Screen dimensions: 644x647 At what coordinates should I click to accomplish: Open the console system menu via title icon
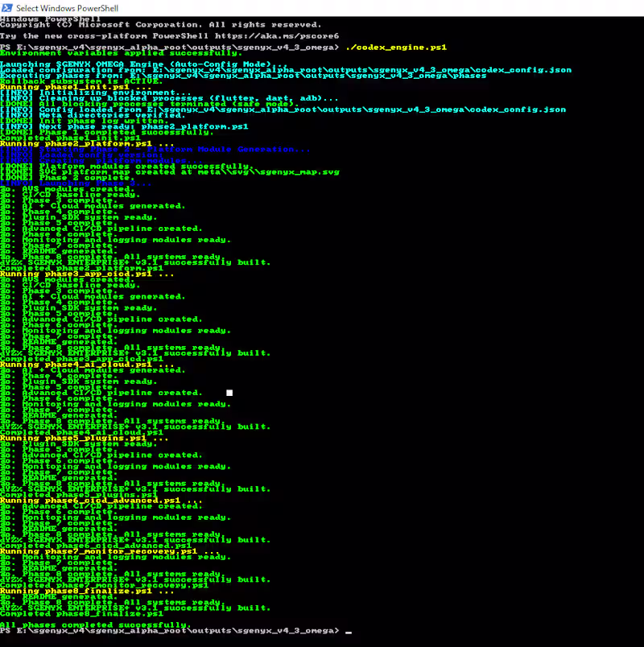(x=6, y=6)
